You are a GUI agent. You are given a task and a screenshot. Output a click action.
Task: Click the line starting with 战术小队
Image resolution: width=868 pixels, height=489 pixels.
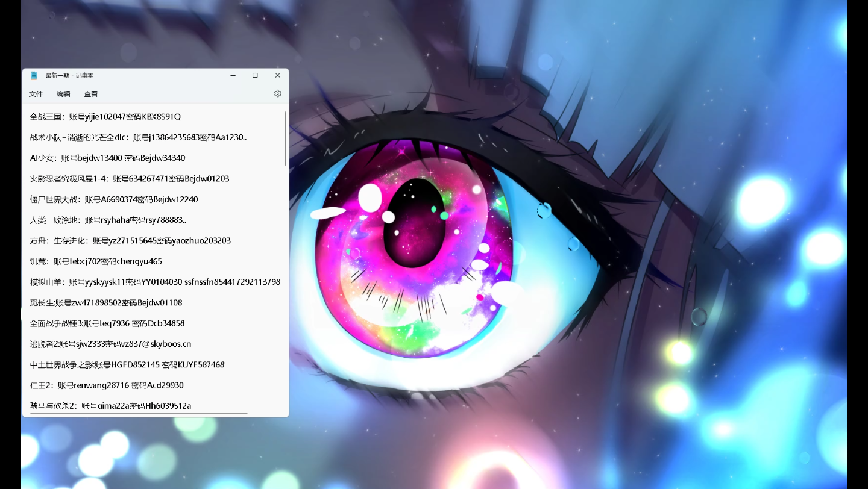[138, 137]
